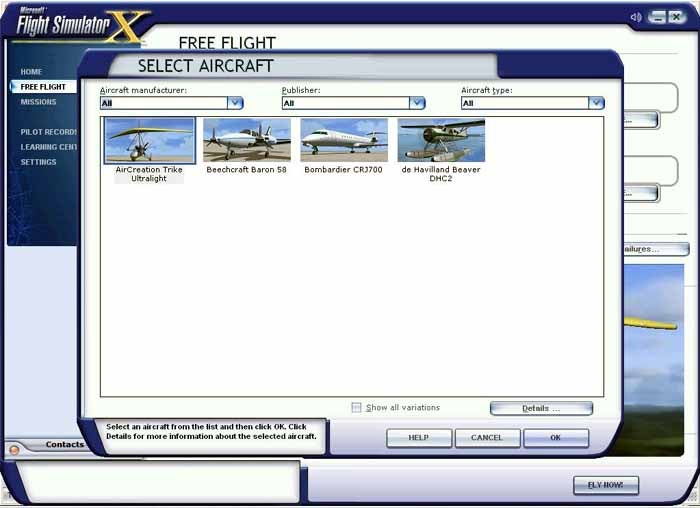Confirm selection with the OK button
Screen dimensions: 700x508
[556, 437]
